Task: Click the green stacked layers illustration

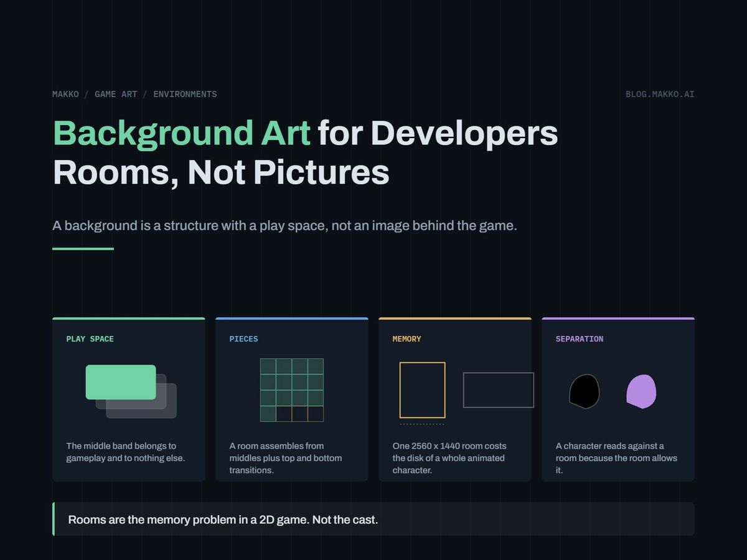Action: [131, 391]
